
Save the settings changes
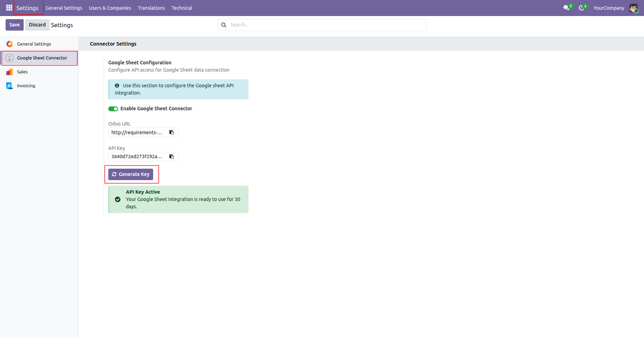tap(15, 25)
